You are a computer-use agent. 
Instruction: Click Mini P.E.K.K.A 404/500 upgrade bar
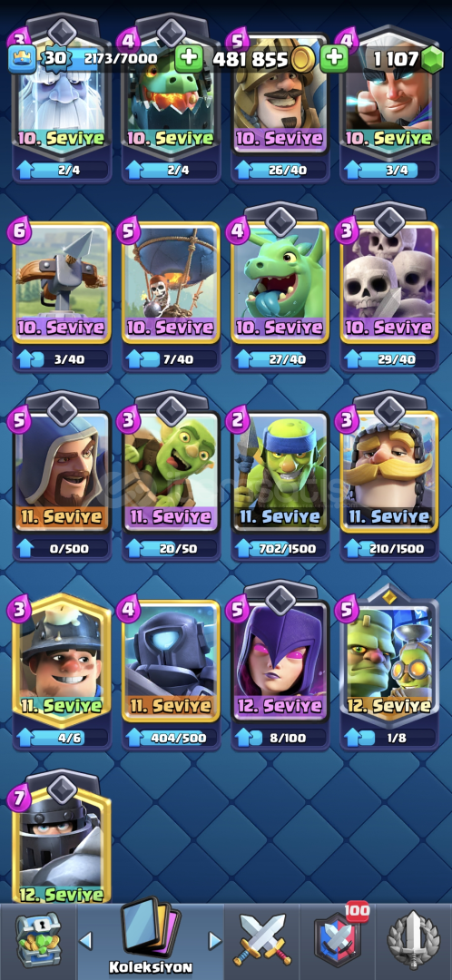click(x=171, y=738)
